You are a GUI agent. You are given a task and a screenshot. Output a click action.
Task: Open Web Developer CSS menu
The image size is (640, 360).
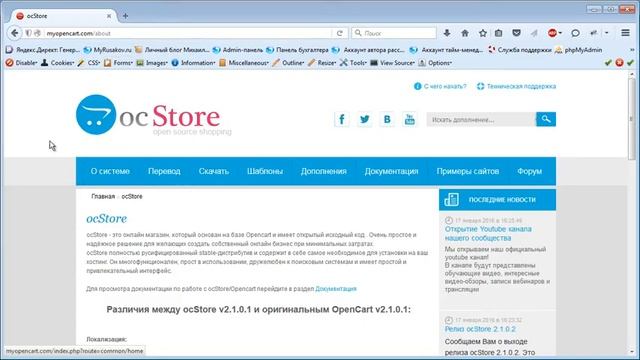coord(89,63)
